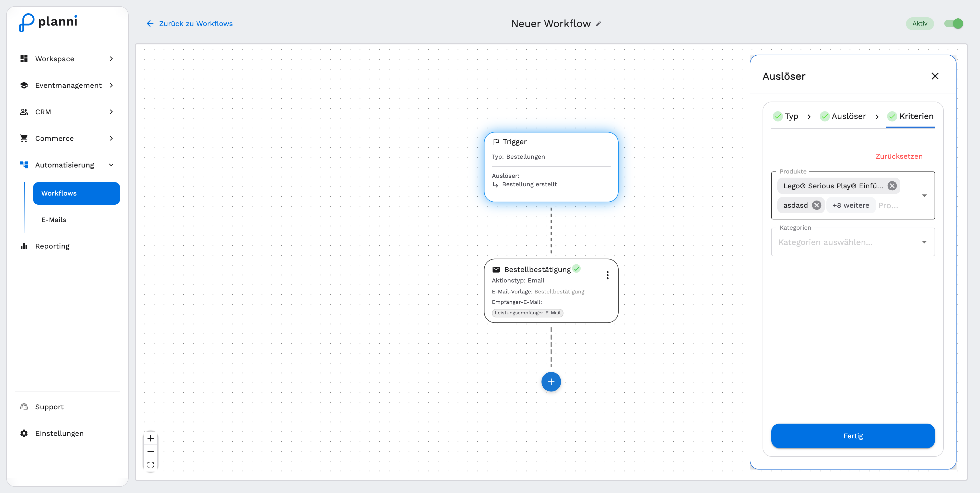Fit the canvas to view

[x=151, y=465]
